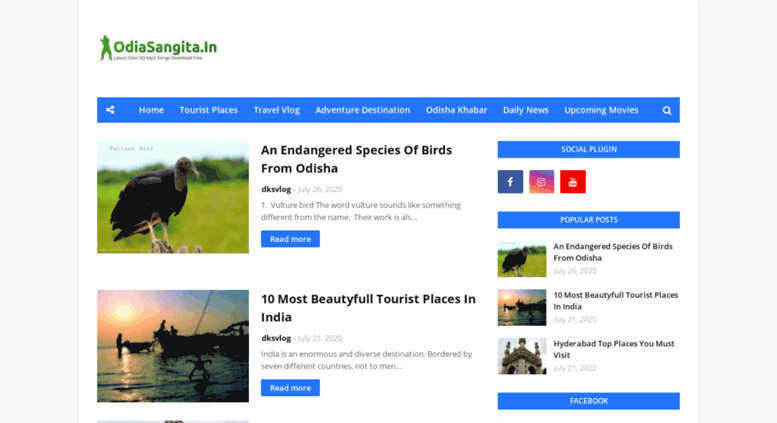Open Adventure Destination menu item
Viewport: 777px width, 423px height.
pyautogui.click(x=363, y=110)
